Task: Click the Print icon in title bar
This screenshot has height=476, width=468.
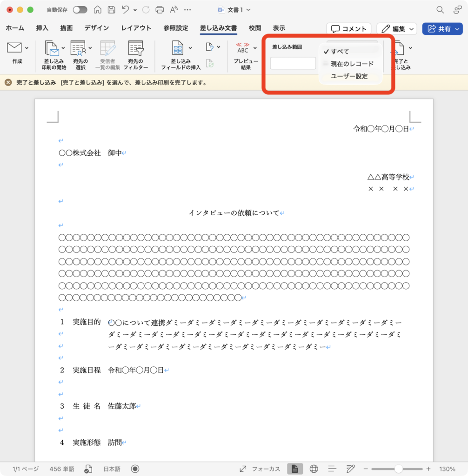Action: 160,10
